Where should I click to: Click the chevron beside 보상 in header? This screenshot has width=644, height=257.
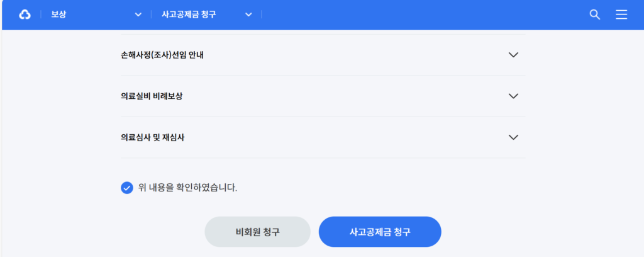(x=138, y=15)
